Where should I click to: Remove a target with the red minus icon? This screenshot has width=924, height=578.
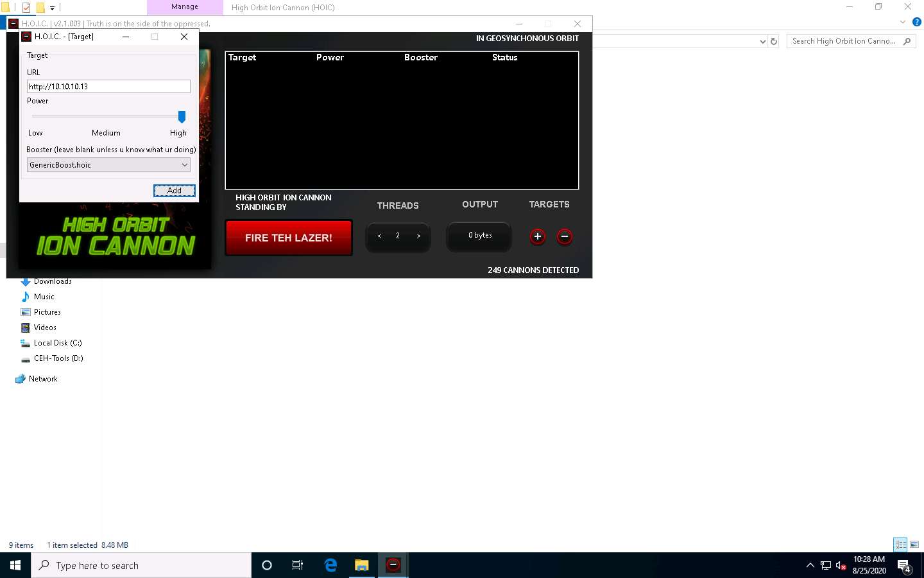[565, 236]
